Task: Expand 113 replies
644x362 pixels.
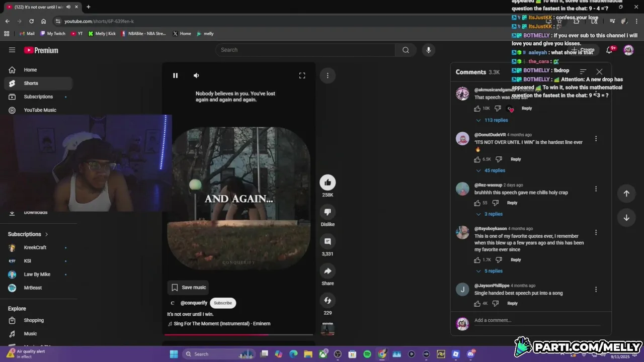Action: point(492,120)
